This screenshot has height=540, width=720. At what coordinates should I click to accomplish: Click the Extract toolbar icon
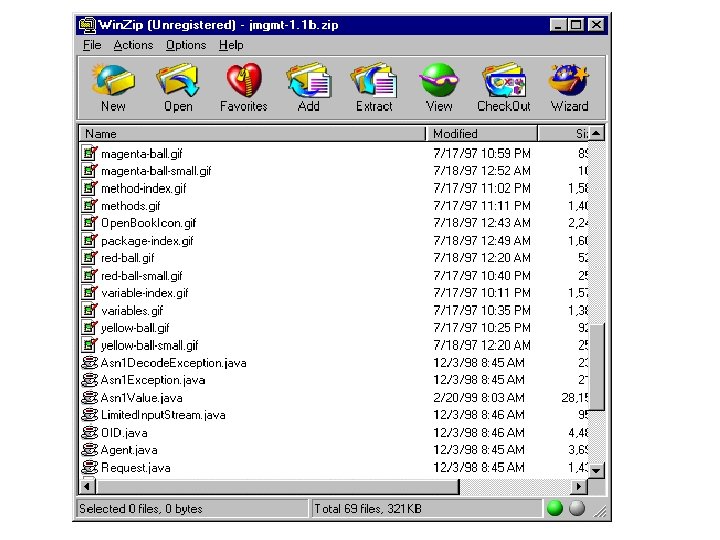pos(374,80)
